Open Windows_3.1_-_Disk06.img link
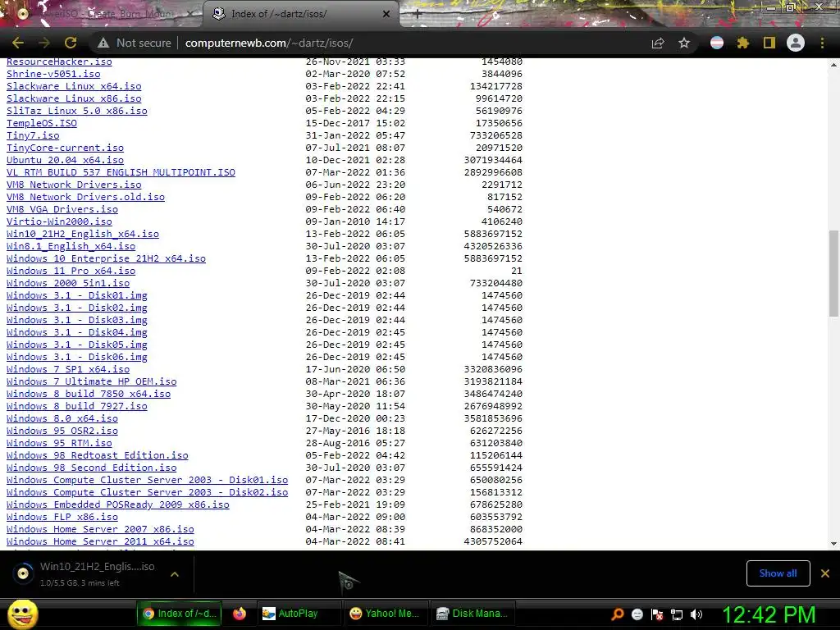 [76, 358]
